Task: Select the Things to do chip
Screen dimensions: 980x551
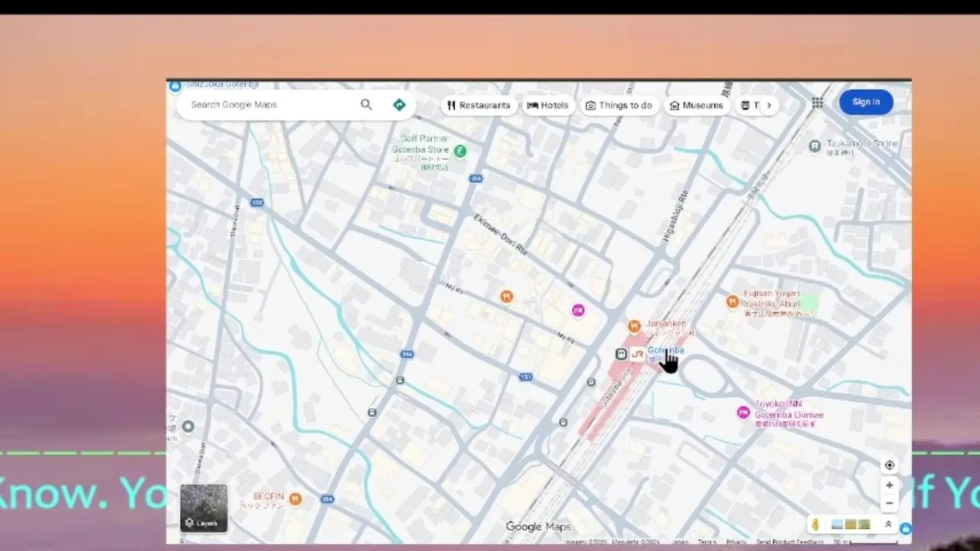Action: click(x=619, y=106)
